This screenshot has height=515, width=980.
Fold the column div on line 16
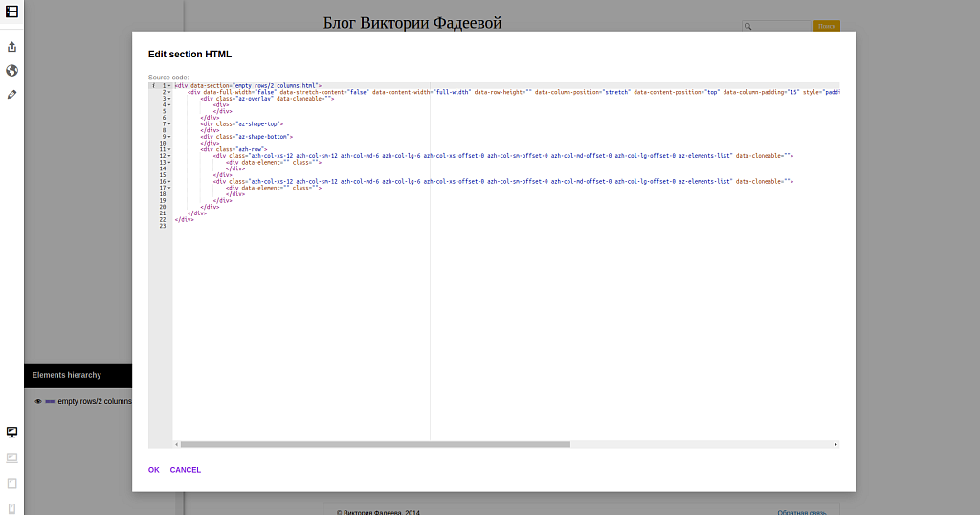point(169,181)
